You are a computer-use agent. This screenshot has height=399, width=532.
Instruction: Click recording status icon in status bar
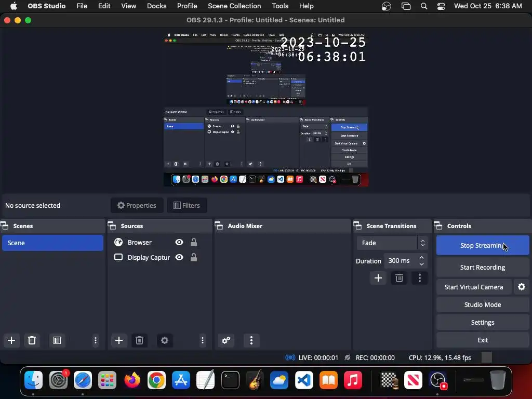pyautogui.click(x=347, y=357)
